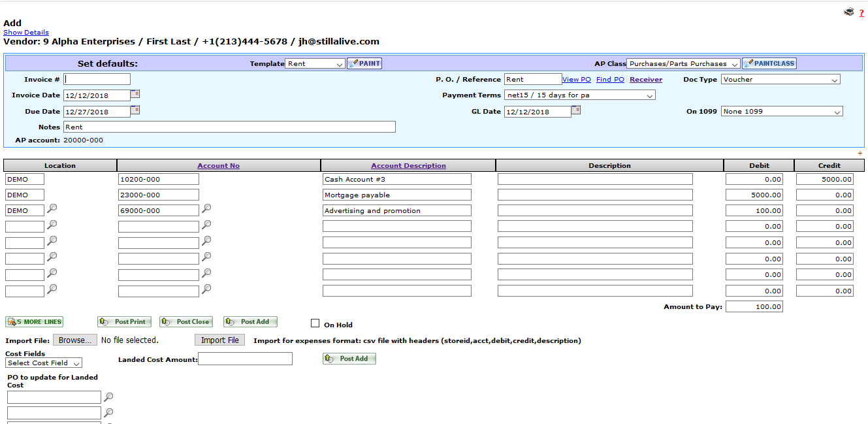Click the orange plus add-row icon
The height and width of the screenshot is (424, 868).
(x=860, y=154)
